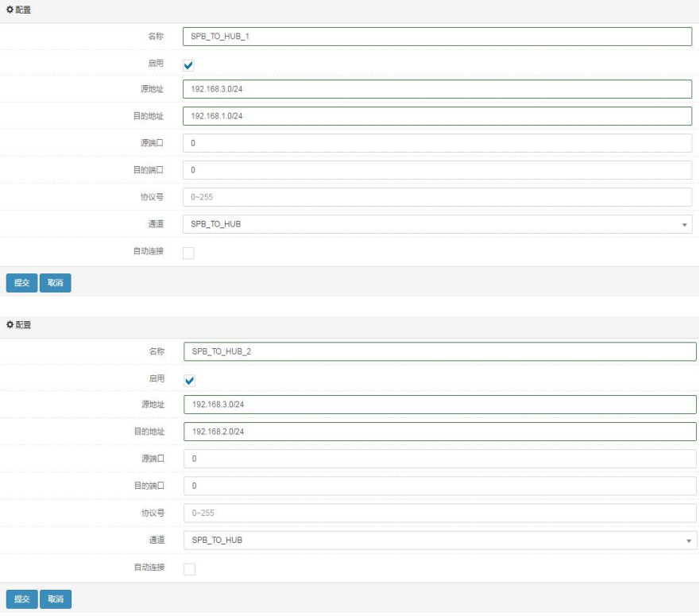The width and height of the screenshot is (700, 616).
Task: Enable 自动连接 checkbox in SPB_TO_HUB_1 form
Action: (x=188, y=253)
